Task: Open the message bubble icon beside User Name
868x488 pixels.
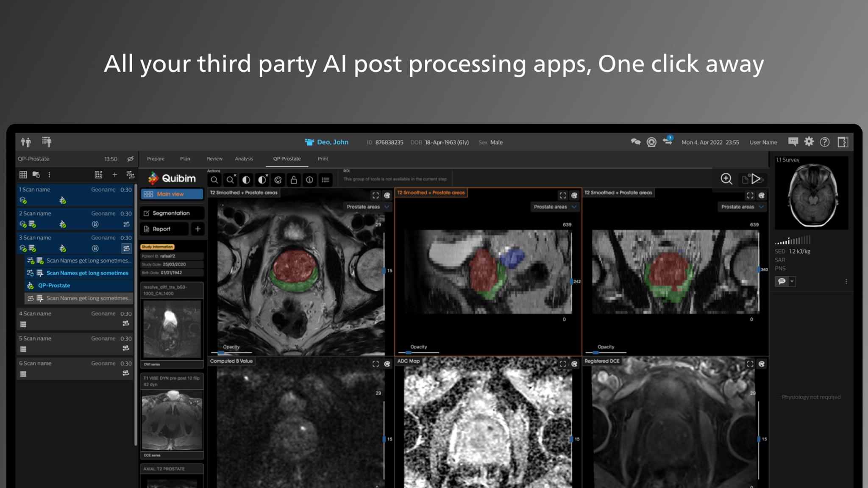Action: click(793, 142)
